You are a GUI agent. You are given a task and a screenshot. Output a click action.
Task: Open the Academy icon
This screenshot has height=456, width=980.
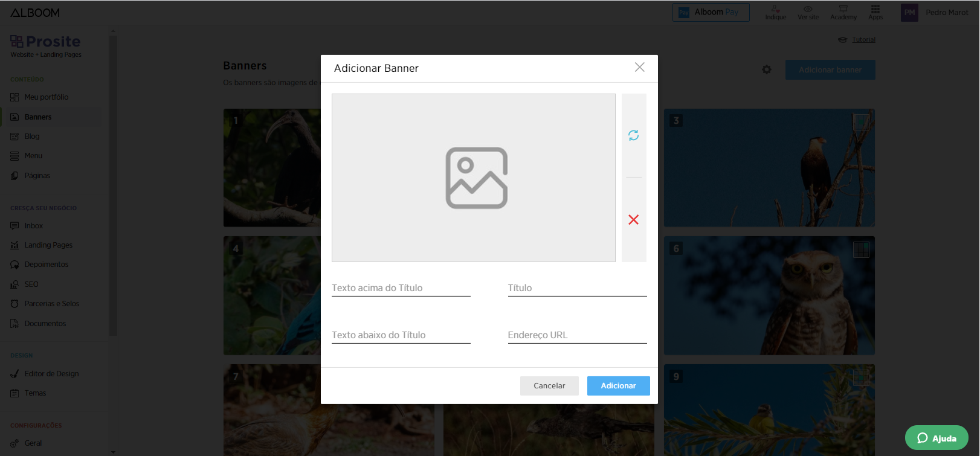[843, 12]
